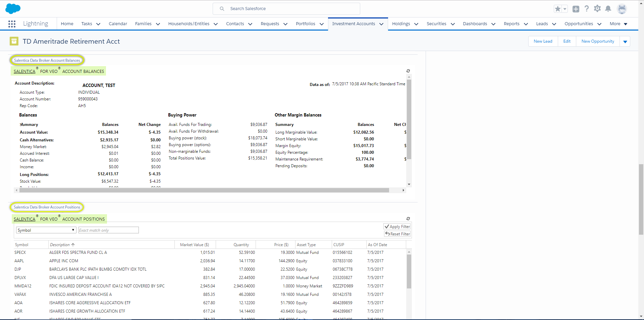Image resolution: width=644 pixels, height=320 pixels.
Task: Click the Favorites star icon
Action: (x=558, y=9)
